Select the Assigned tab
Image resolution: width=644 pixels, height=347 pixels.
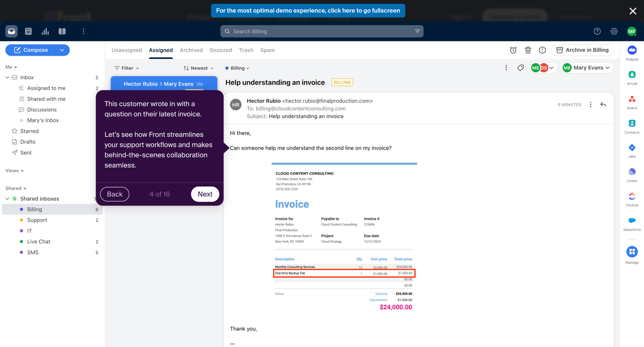[x=161, y=50]
